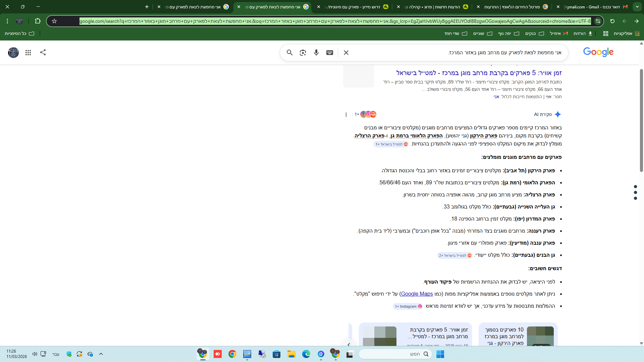644x362 pixels.
Task: Click the magnifier search submit icon
Action: click(x=290, y=53)
